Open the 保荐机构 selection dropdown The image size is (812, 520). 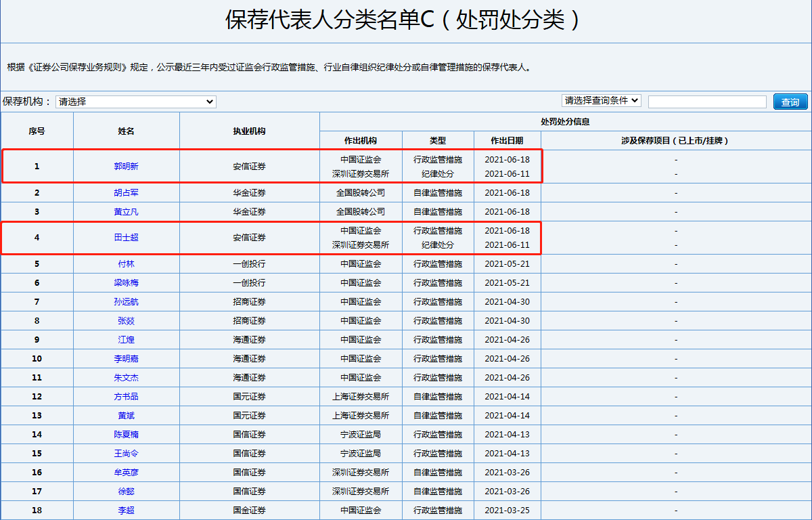[135, 102]
